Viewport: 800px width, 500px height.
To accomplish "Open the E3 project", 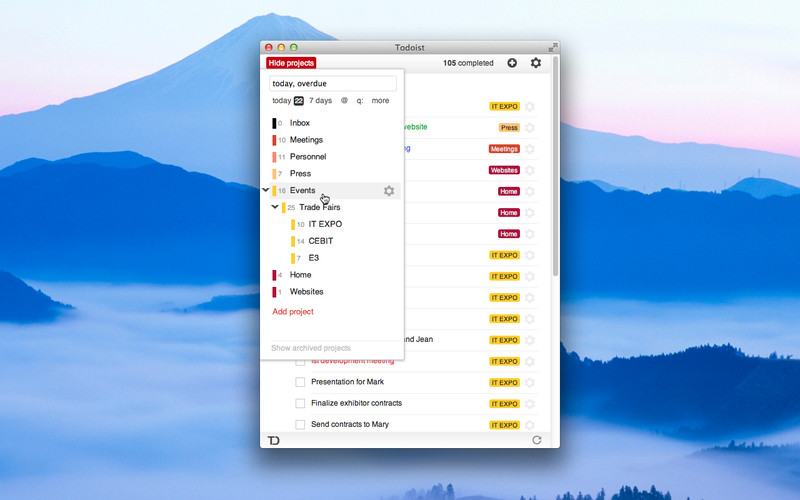I will point(313,258).
